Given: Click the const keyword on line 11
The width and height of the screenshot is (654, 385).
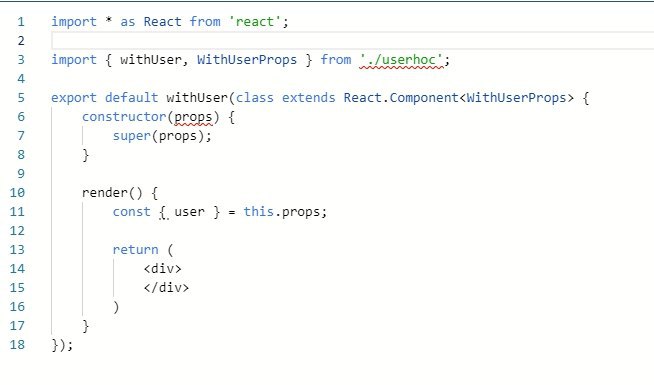Looking at the screenshot, I should click(131, 212).
